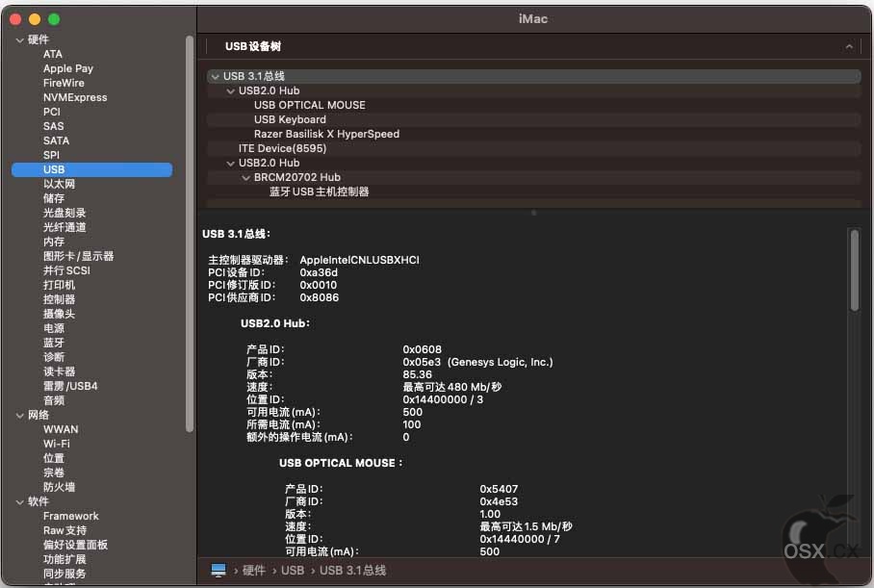This screenshot has width=874, height=588.
Task: Click the PCI device ID value 0xa36d
Action: tap(319, 273)
